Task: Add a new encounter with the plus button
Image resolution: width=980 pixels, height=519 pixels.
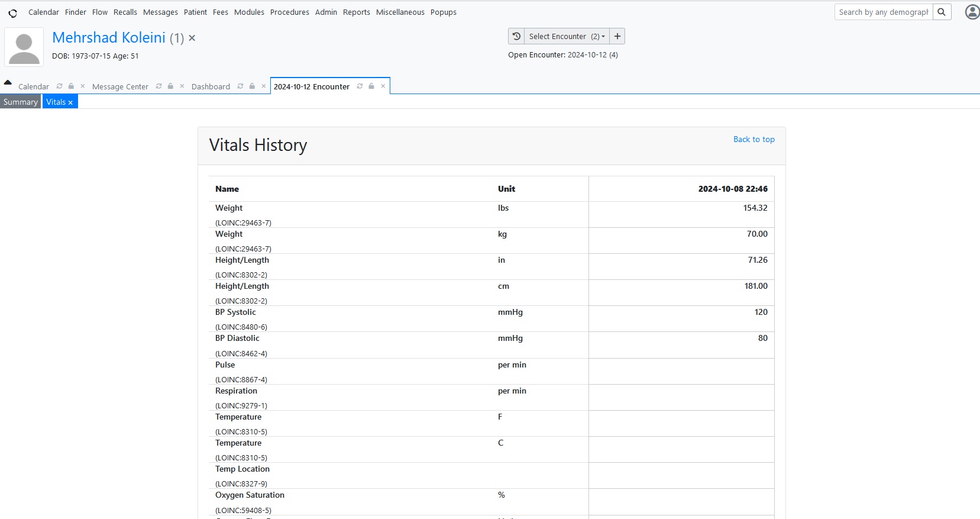Action: (617, 36)
